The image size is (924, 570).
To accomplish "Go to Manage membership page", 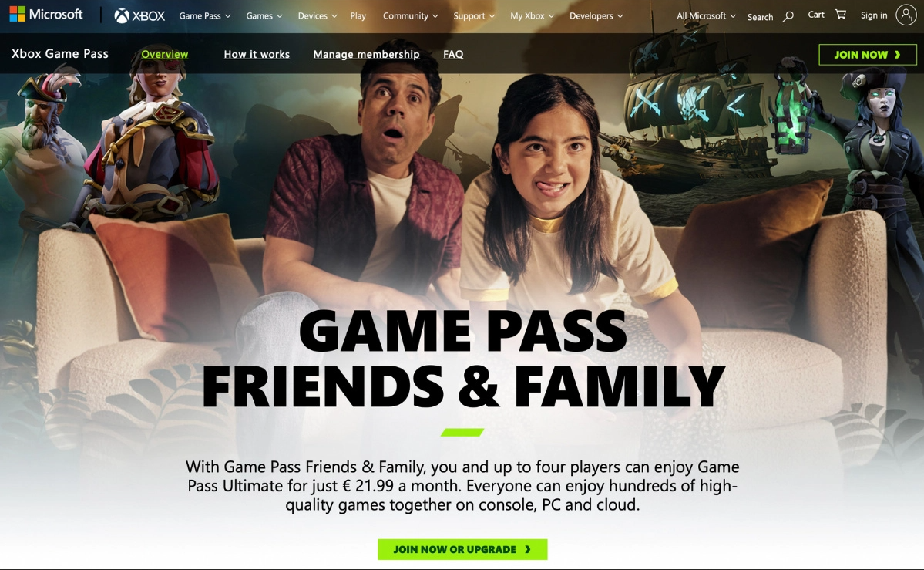I will point(367,54).
